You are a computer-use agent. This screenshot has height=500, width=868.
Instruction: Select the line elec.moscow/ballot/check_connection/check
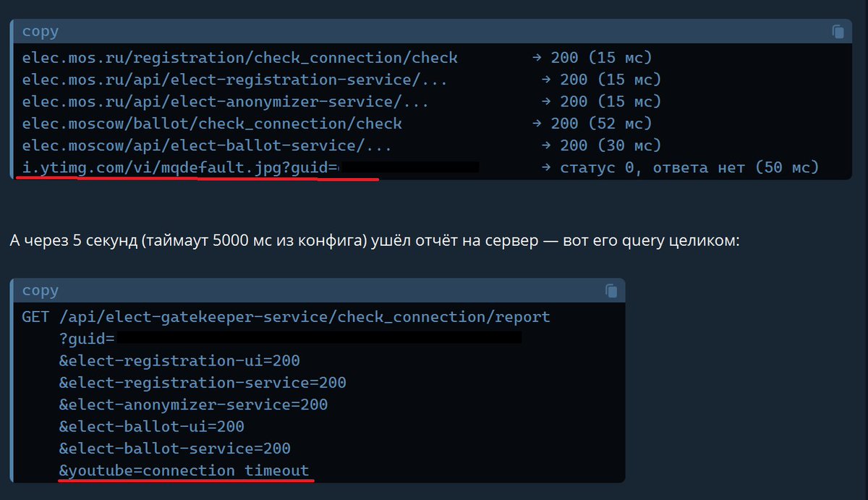pyautogui.click(x=212, y=123)
